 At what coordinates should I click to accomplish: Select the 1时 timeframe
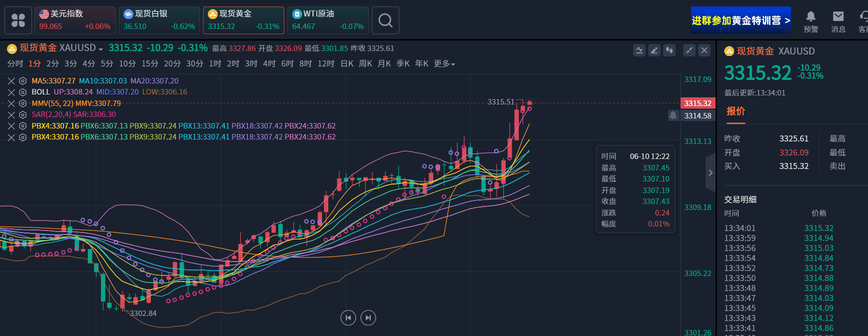pyautogui.click(x=215, y=63)
